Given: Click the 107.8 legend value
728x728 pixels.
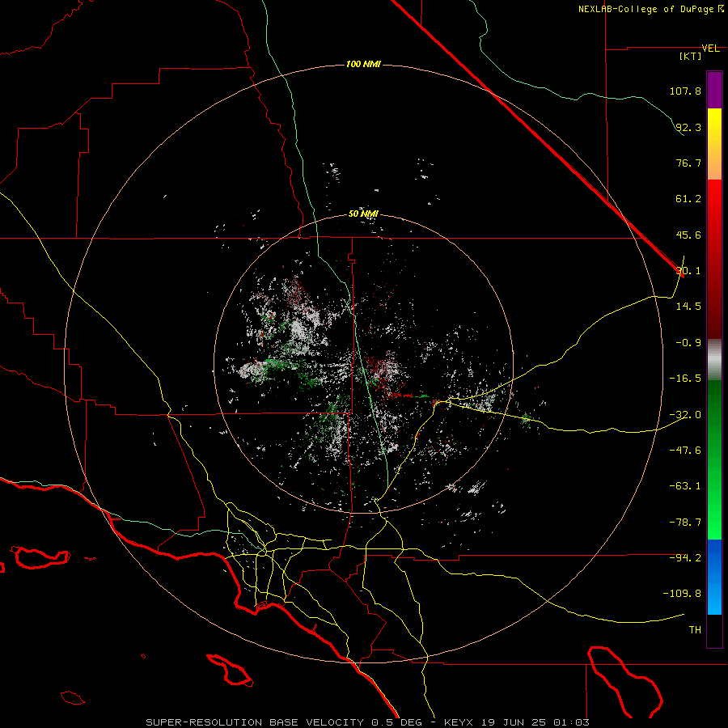Looking at the screenshot, I should (x=685, y=91).
